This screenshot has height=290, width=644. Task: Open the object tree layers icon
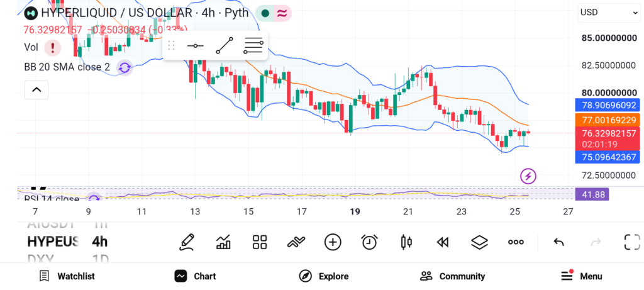[479, 242]
